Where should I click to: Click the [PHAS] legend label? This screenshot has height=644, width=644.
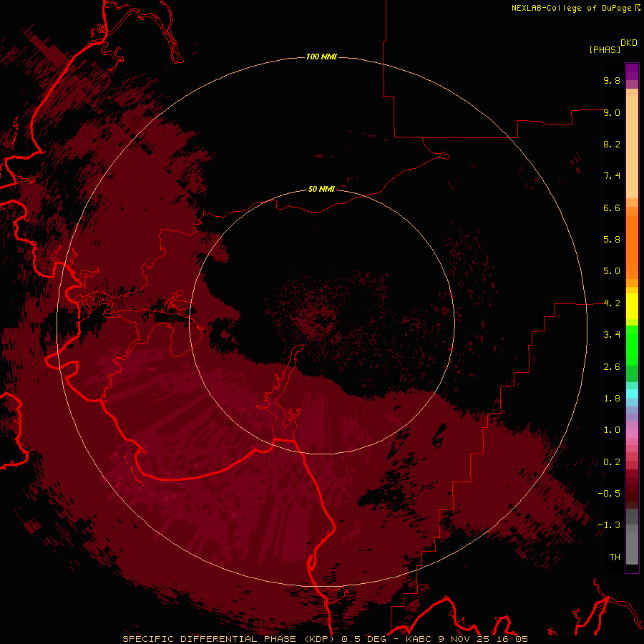pos(605,49)
